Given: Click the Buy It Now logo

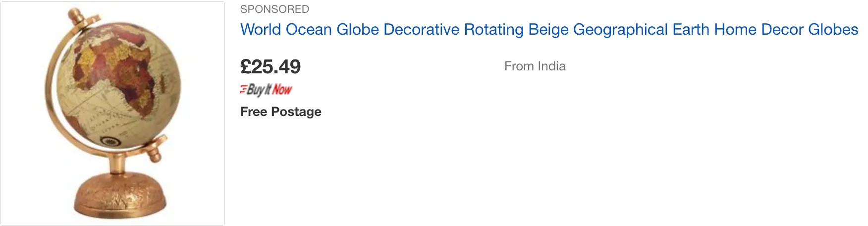Looking at the screenshot, I should click(266, 90).
